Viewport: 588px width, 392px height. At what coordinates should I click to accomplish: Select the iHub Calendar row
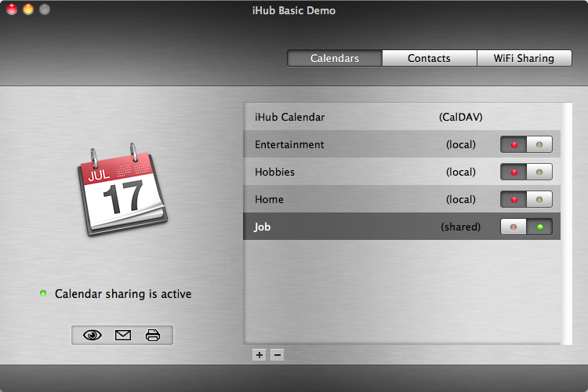402,117
